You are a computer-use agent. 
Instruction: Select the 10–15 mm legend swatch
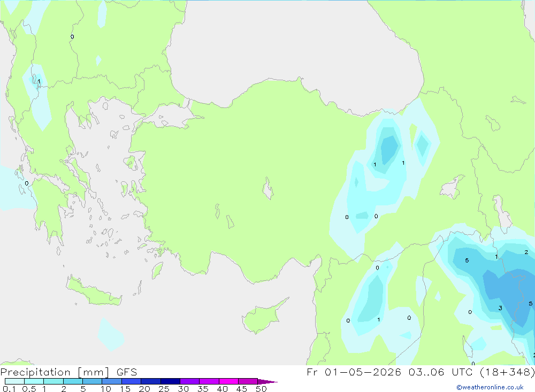pos(112,381)
